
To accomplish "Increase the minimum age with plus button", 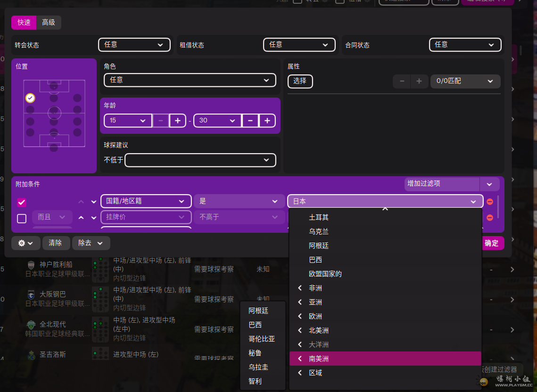I will tap(178, 121).
